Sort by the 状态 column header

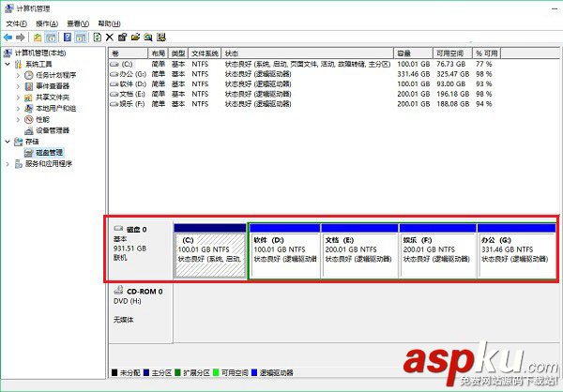308,53
